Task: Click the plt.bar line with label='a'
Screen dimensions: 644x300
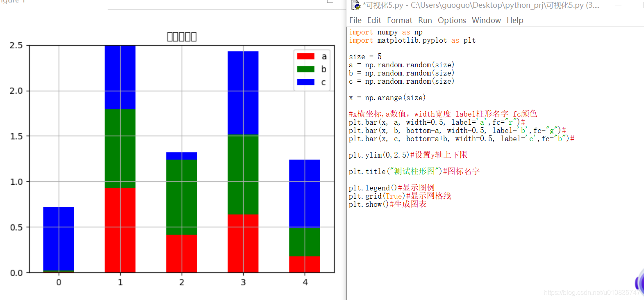Action: (x=437, y=122)
